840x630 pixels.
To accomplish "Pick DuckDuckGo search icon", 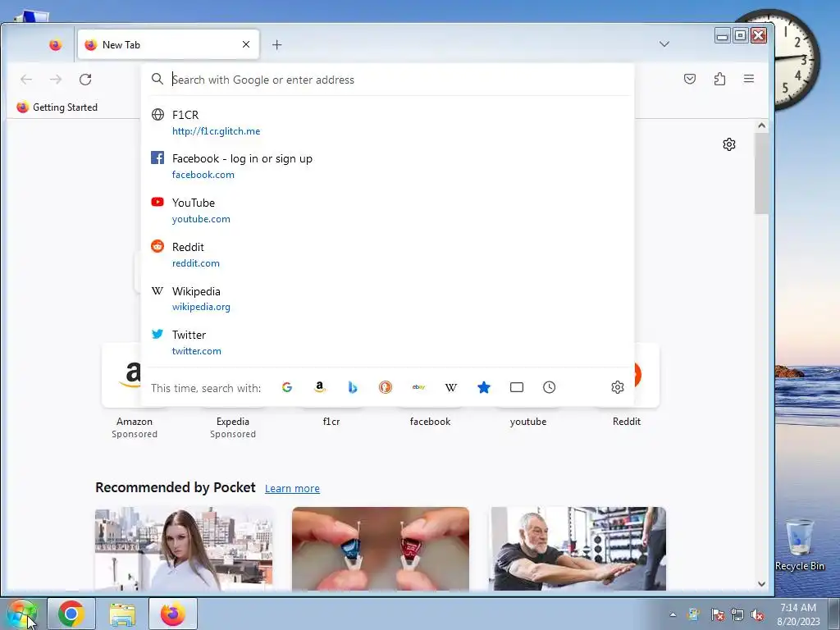I will (386, 387).
